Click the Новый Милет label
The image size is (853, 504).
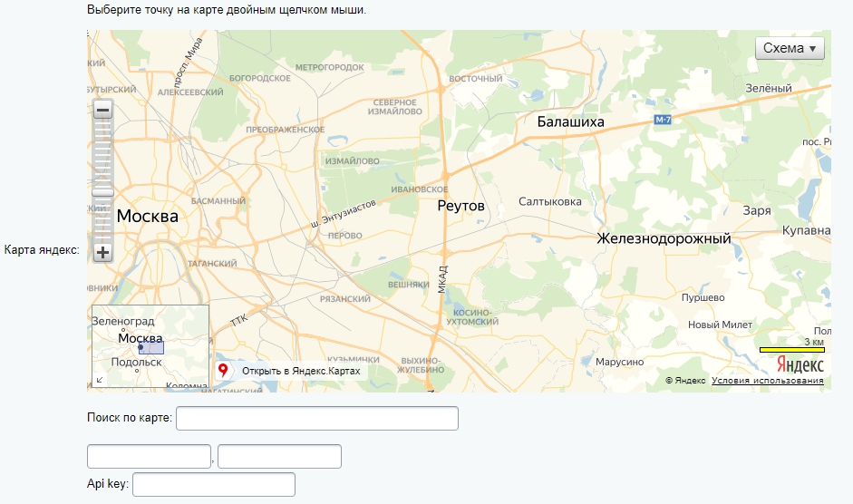(721, 325)
